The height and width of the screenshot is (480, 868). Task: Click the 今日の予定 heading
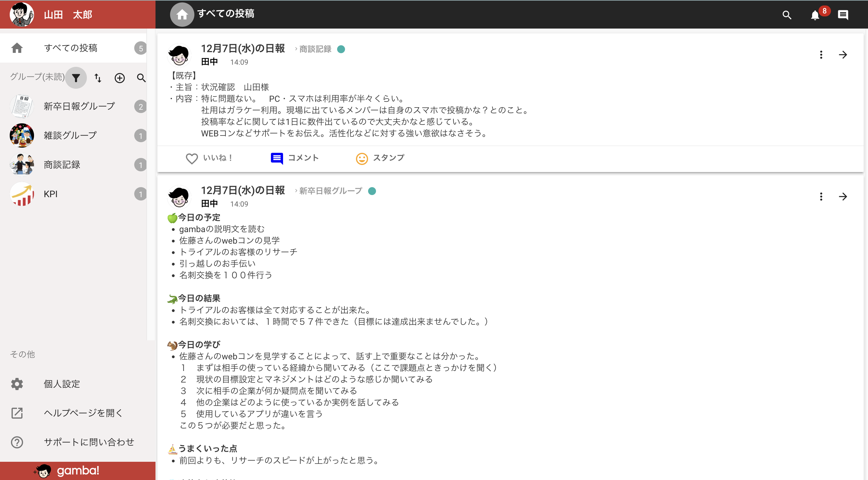click(199, 218)
